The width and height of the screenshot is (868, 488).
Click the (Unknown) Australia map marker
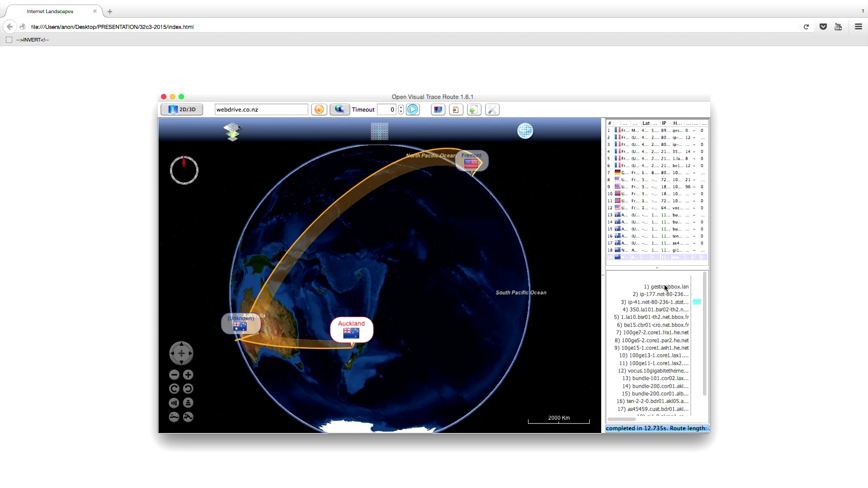[x=241, y=324]
